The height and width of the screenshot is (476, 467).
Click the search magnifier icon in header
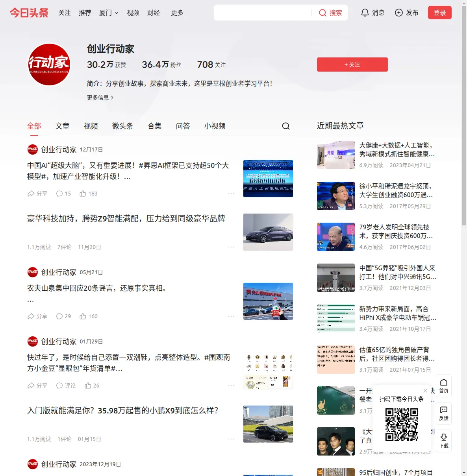322,13
